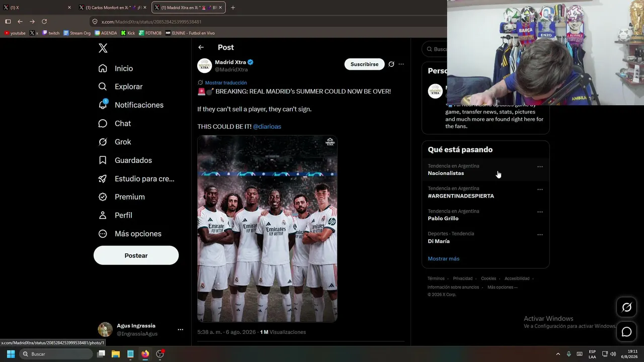Open Estudio para creadores in sidebar
This screenshot has height=362, width=644.
[x=136, y=178]
